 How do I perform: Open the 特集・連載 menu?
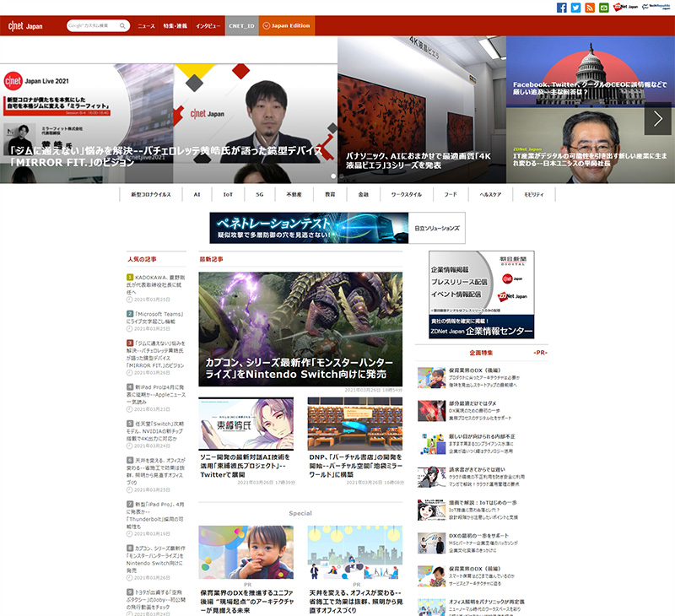175,26
